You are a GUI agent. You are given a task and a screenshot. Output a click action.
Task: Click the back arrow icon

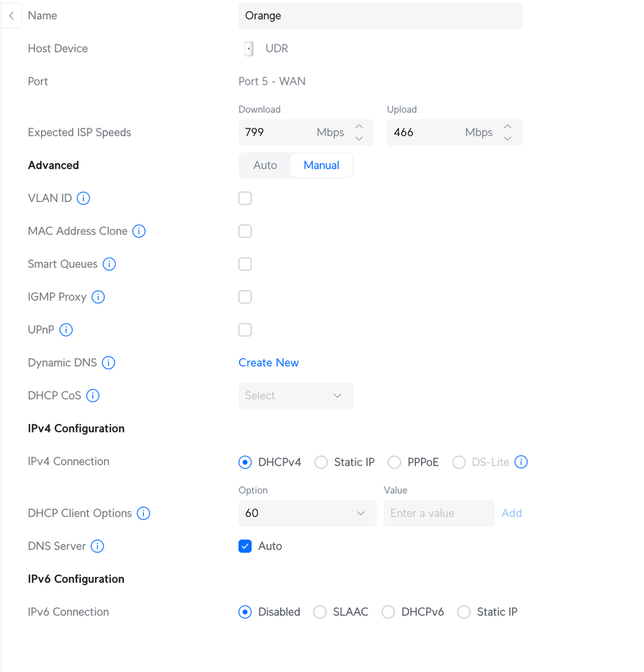[11, 15]
